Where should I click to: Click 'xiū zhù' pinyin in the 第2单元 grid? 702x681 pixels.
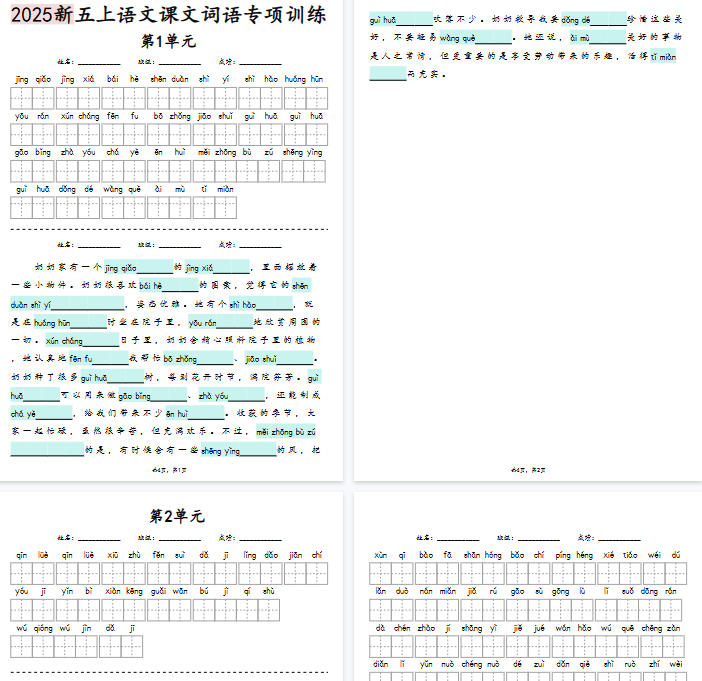(x=124, y=555)
